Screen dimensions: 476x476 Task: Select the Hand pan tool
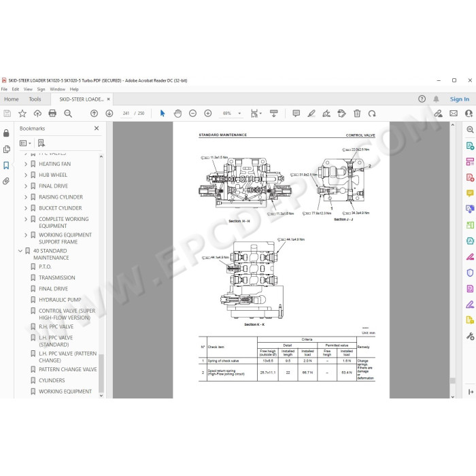177,114
